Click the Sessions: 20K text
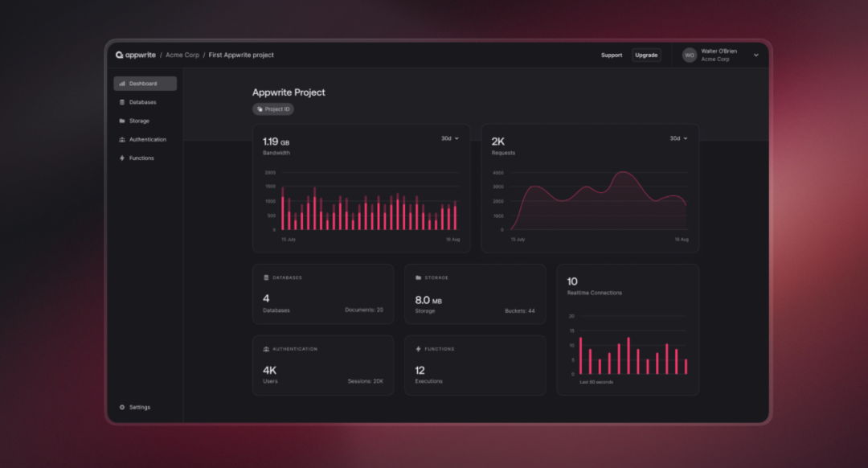This screenshot has height=468, width=868. (x=366, y=381)
